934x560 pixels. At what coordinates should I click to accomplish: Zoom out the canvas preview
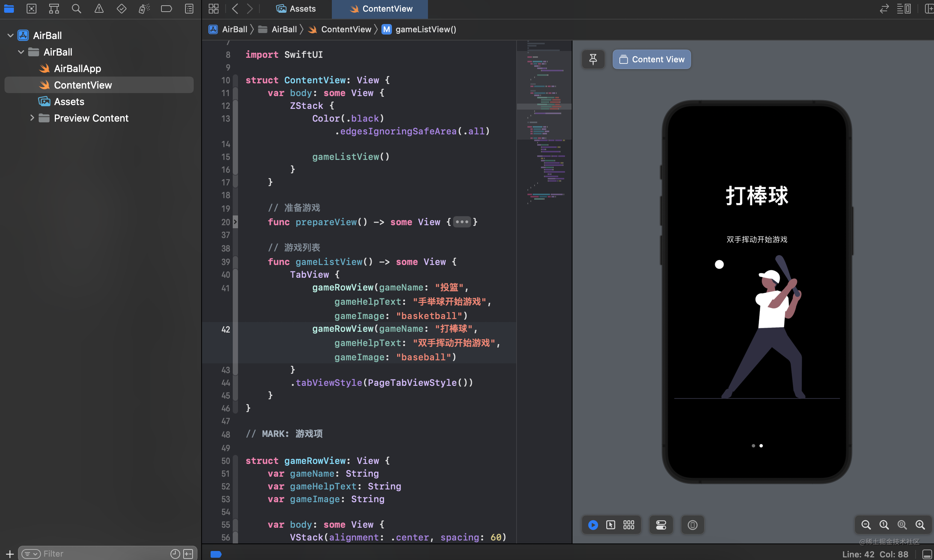click(x=866, y=525)
